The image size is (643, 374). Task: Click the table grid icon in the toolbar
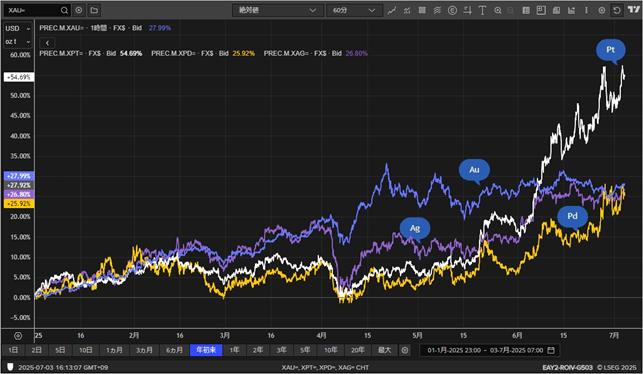coord(422,11)
